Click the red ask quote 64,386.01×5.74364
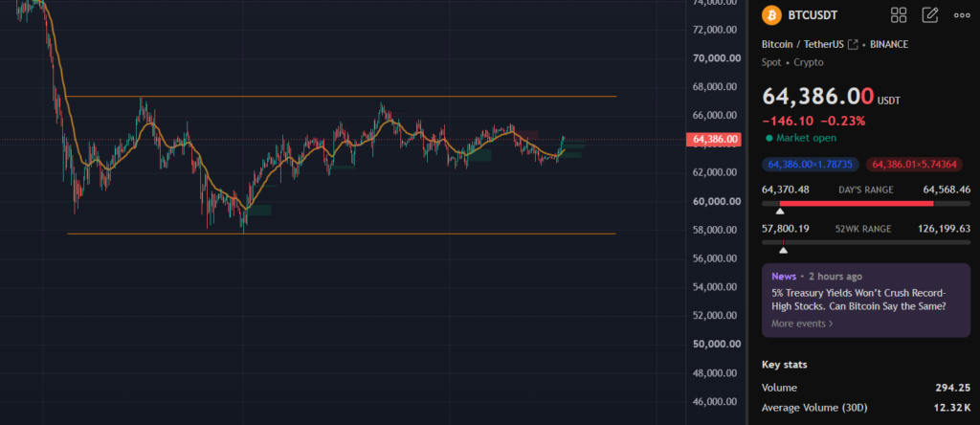The height and width of the screenshot is (425, 980). click(914, 165)
